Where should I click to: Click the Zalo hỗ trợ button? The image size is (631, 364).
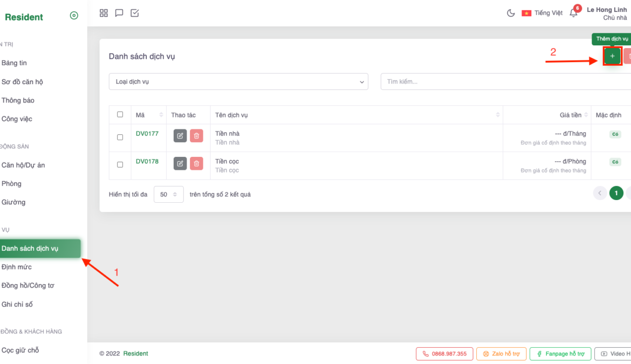pyautogui.click(x=501, y=354)
